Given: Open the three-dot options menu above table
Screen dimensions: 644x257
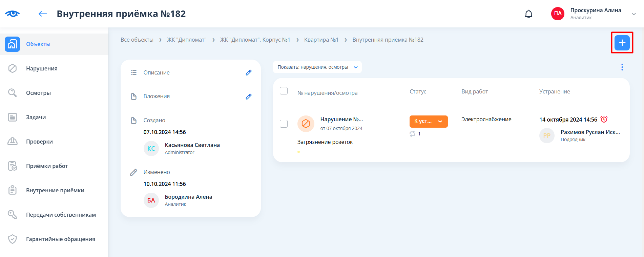Looking at the screenshot, I should click(622, 67).
